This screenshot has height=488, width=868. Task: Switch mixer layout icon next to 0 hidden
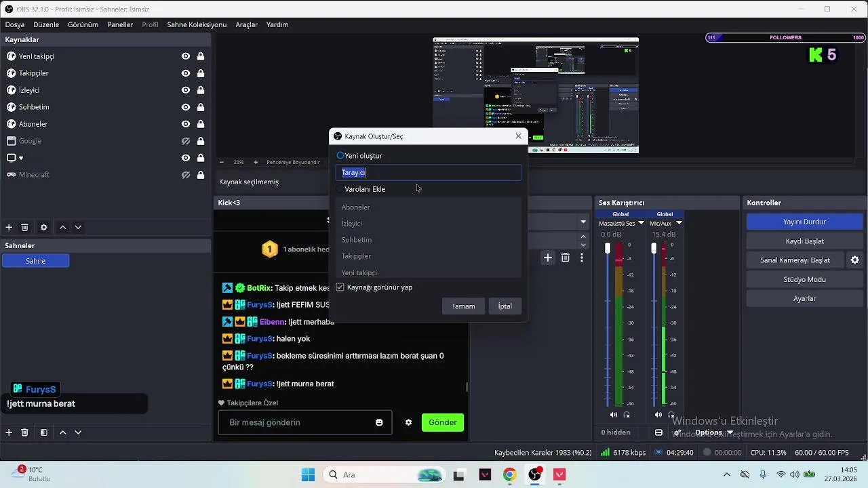point(658,432)
